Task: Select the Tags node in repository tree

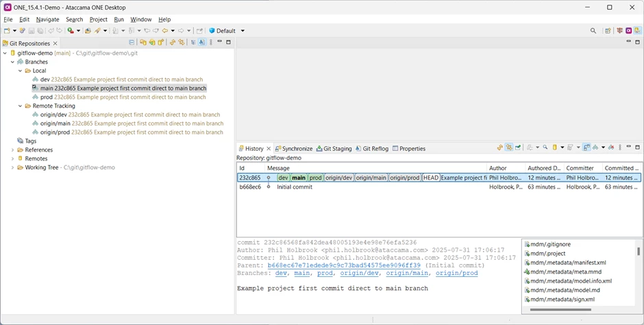Action: pyautogui.click(x=27, y=141)
